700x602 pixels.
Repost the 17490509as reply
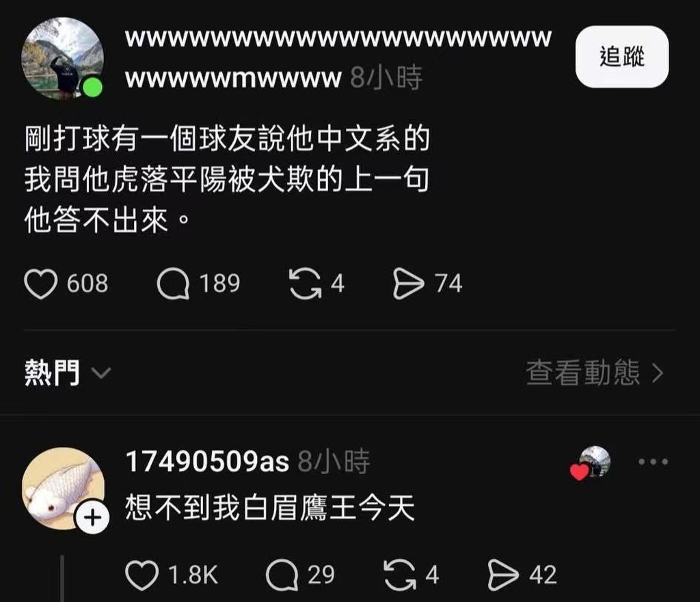coord(400,575)
